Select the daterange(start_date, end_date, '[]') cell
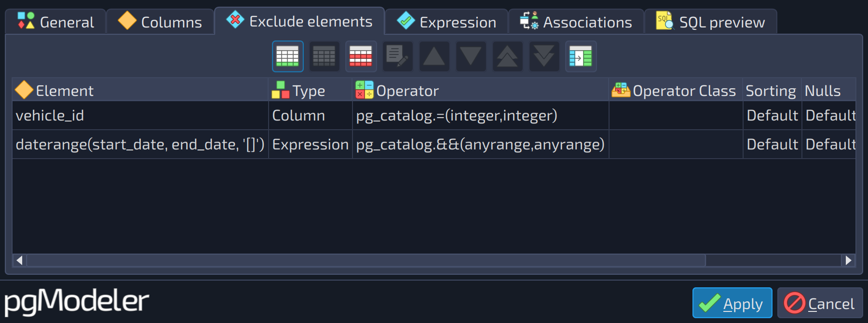The height and width of the screenshot is (323, 868). click(140, 145)
